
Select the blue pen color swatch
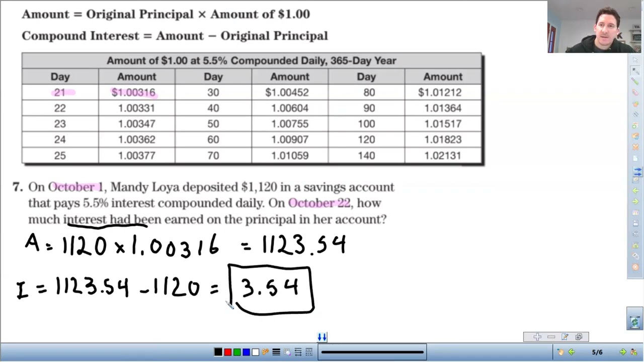click(x=246, y=352)
